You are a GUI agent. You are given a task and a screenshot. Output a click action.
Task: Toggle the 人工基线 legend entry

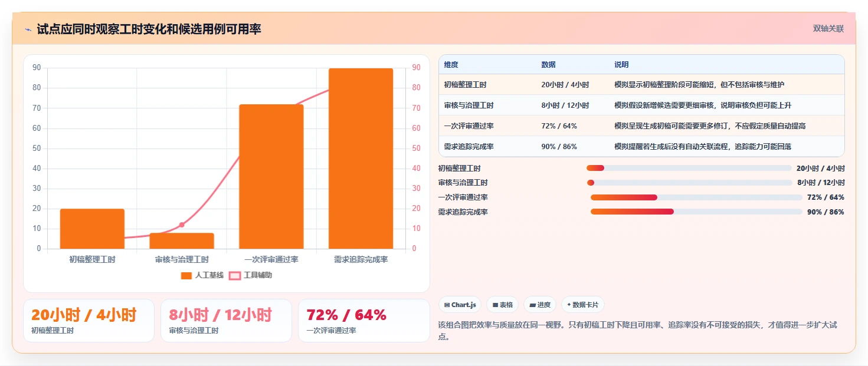[x=202, y=275]
